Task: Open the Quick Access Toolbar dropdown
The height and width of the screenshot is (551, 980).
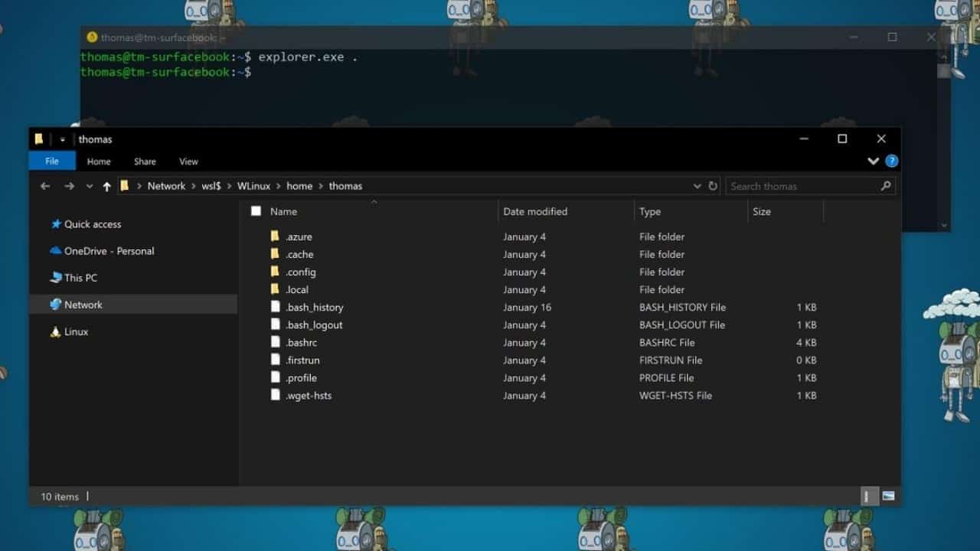Action: click(62, 139)
